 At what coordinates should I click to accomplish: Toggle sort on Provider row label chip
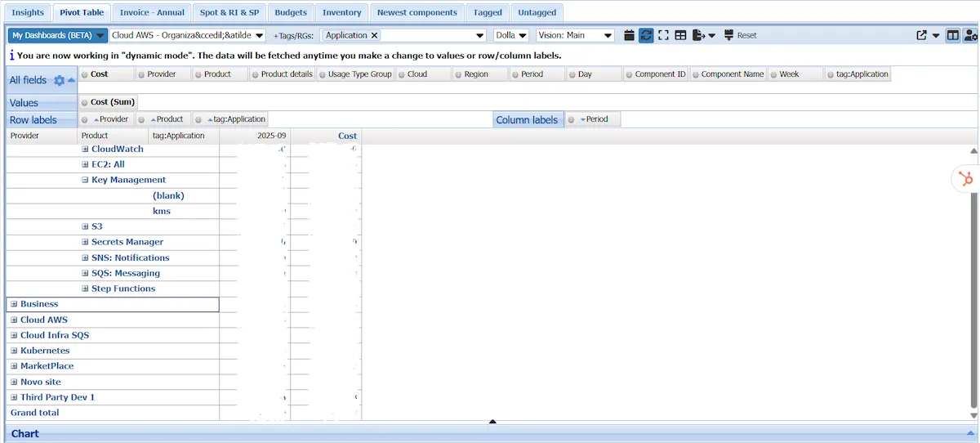[x=107, y=119]
